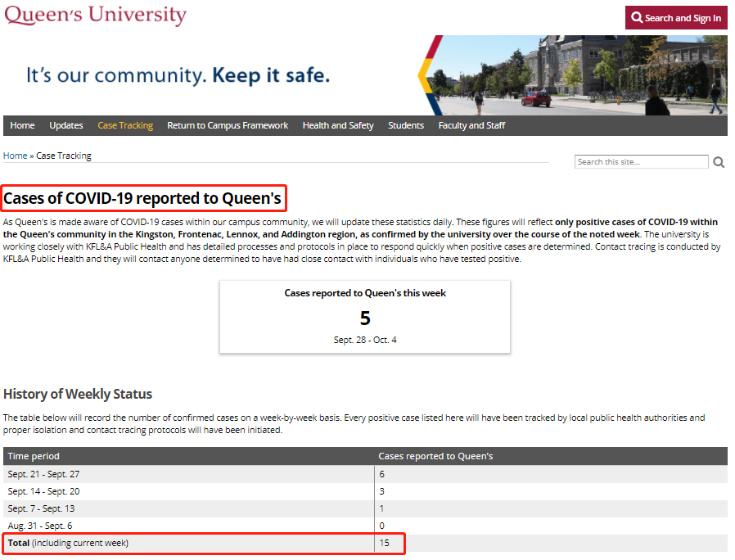Focus the Search this site field
This screenshot has height=560, width=735.
pos(641,162)
